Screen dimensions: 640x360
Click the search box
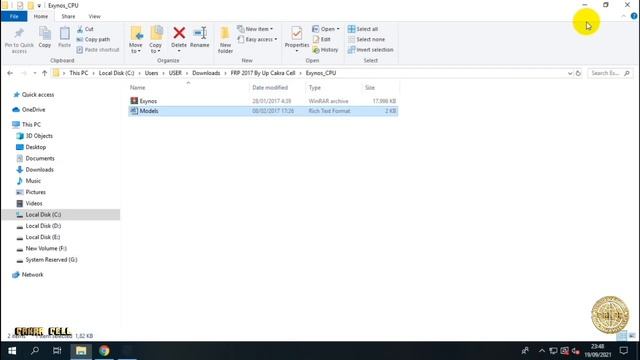(610, 73)
